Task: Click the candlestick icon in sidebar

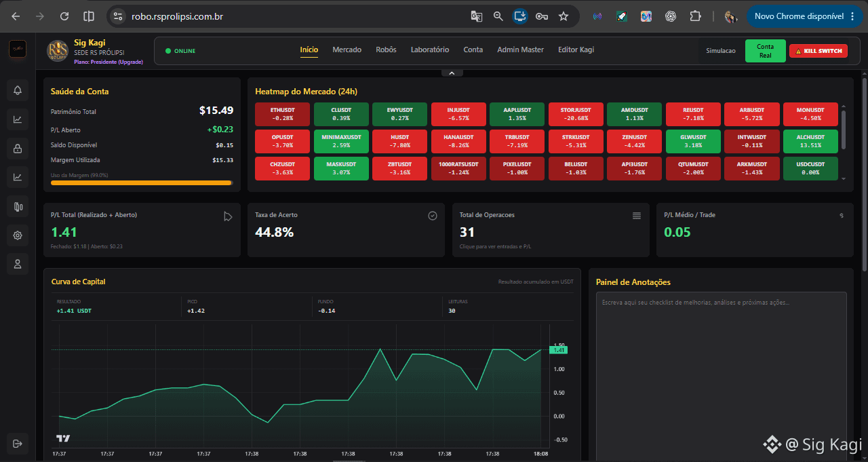Action: (18, 207)
